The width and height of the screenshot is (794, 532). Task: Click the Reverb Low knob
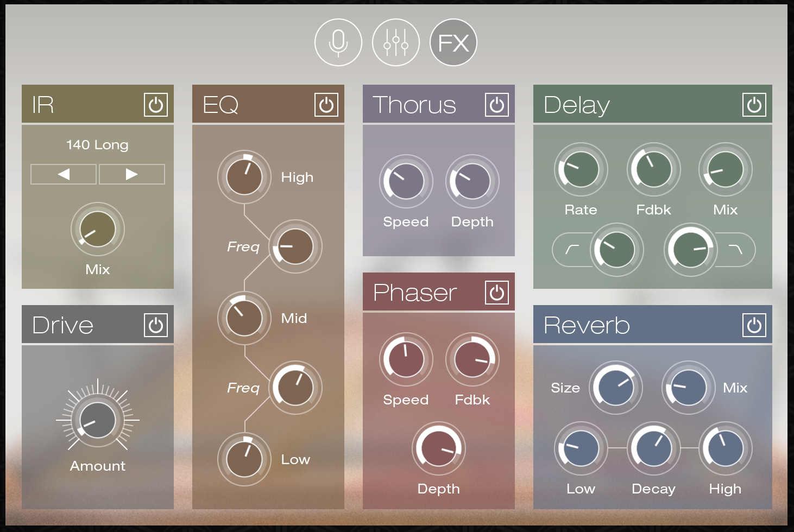(x=581, y=448)
